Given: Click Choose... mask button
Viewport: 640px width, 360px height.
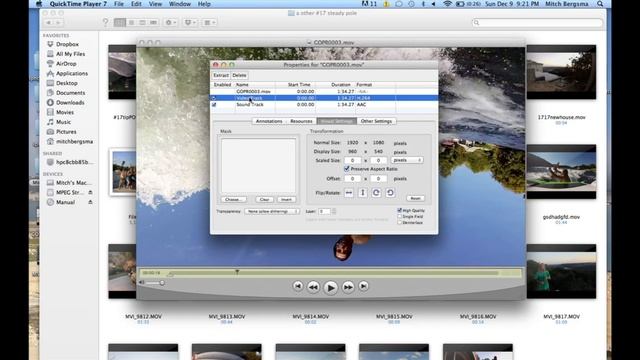Looking at the screenshot, I should 233,199.
